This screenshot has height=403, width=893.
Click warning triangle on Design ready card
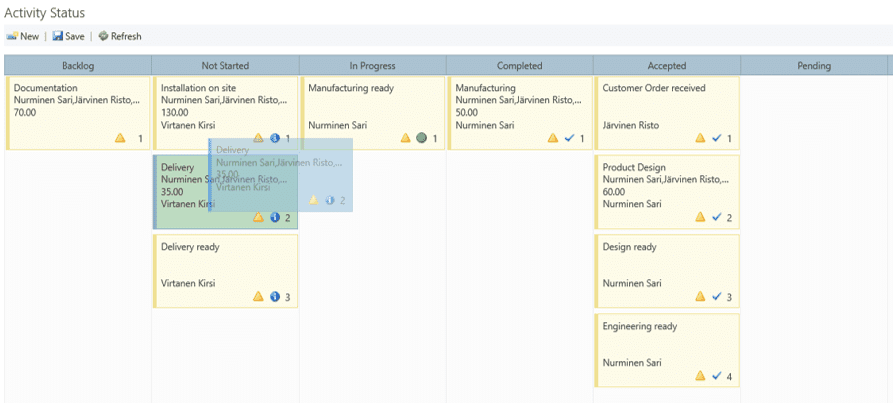(x=700, y=297)
